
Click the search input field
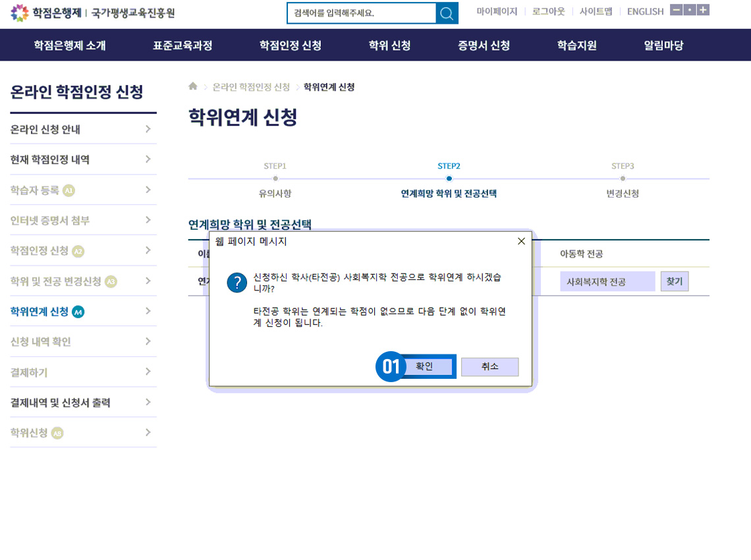click(x=361, y=13)
